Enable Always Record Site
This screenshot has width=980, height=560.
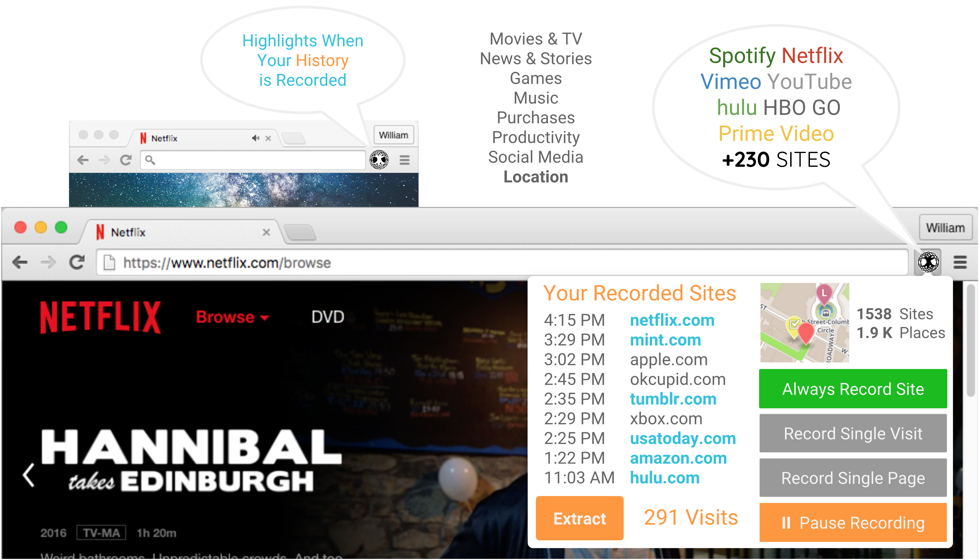coord(853,389)
